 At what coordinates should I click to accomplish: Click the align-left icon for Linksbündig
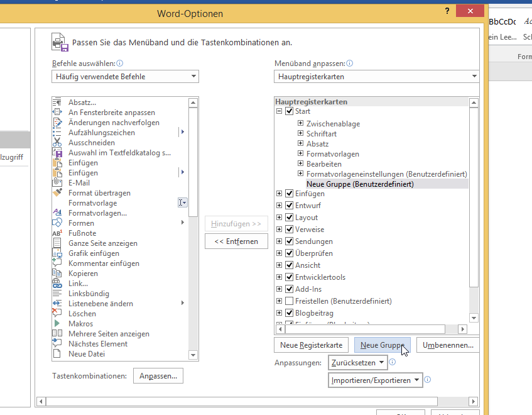[57, 294]
